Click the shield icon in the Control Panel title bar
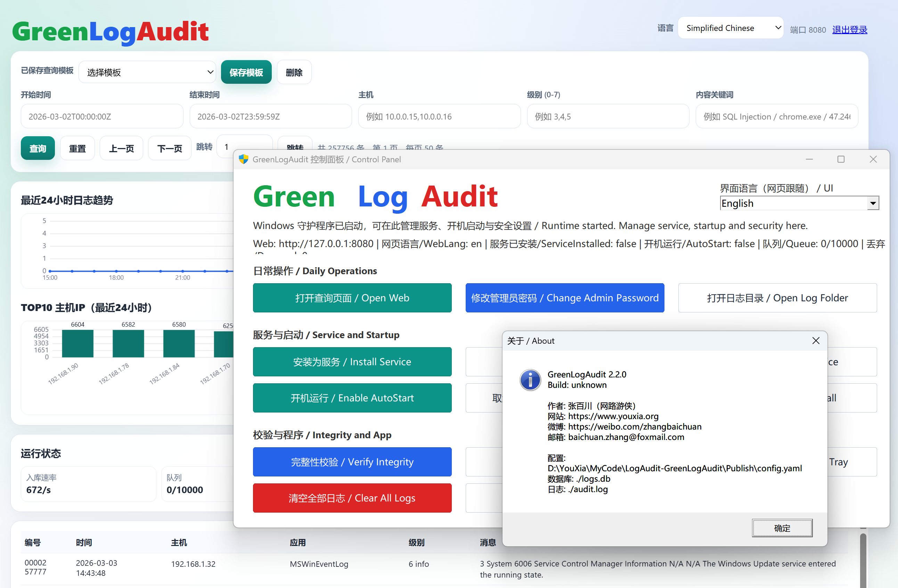The width and height of the screenshot is (898, 588). pos(244,159)
